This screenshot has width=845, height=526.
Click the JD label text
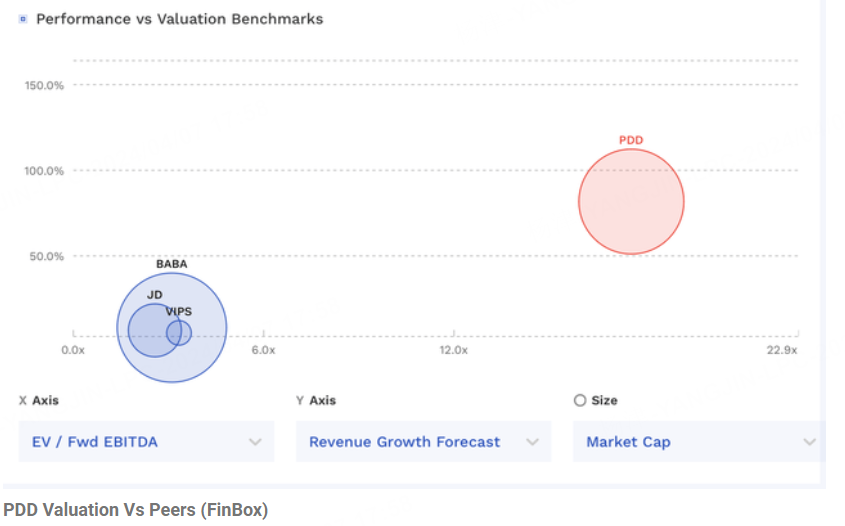pos(155,295)
